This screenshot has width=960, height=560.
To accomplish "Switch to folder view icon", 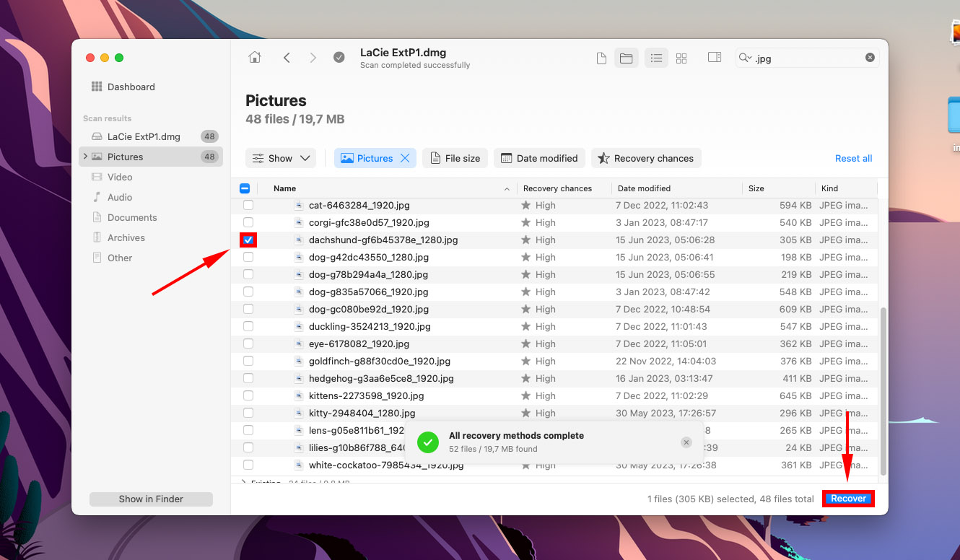I will pos(627,58).
